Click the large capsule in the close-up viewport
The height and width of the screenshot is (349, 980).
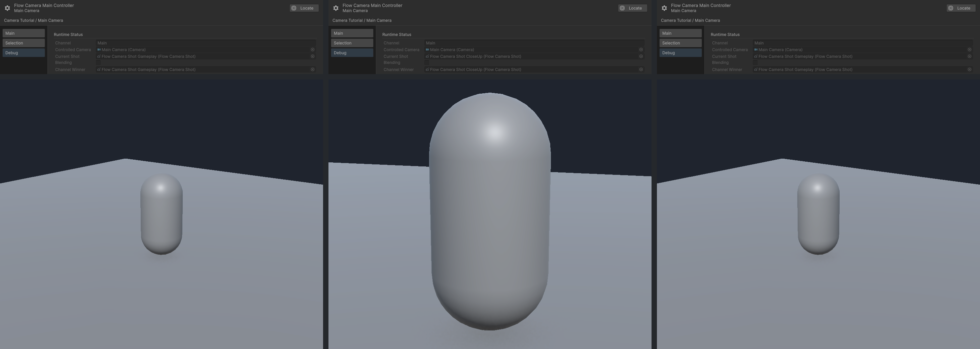tap(490, 212)
